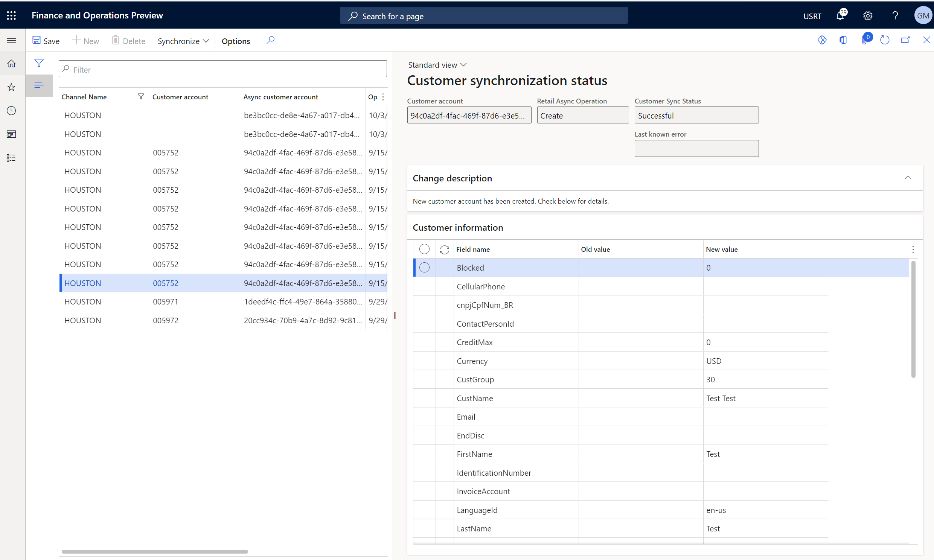Select row with customer account 005972
The width and height of the screenshot is (934, 560).
(x=223, y=320)
